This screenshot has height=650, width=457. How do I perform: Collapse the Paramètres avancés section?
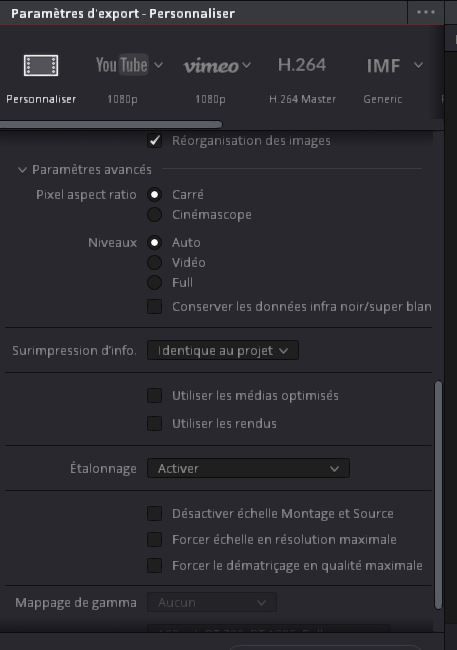click(22, 170)
